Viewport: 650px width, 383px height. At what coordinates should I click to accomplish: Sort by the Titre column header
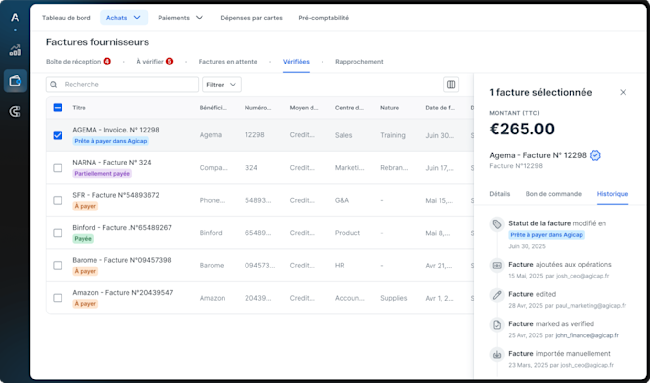click(79, 108)
